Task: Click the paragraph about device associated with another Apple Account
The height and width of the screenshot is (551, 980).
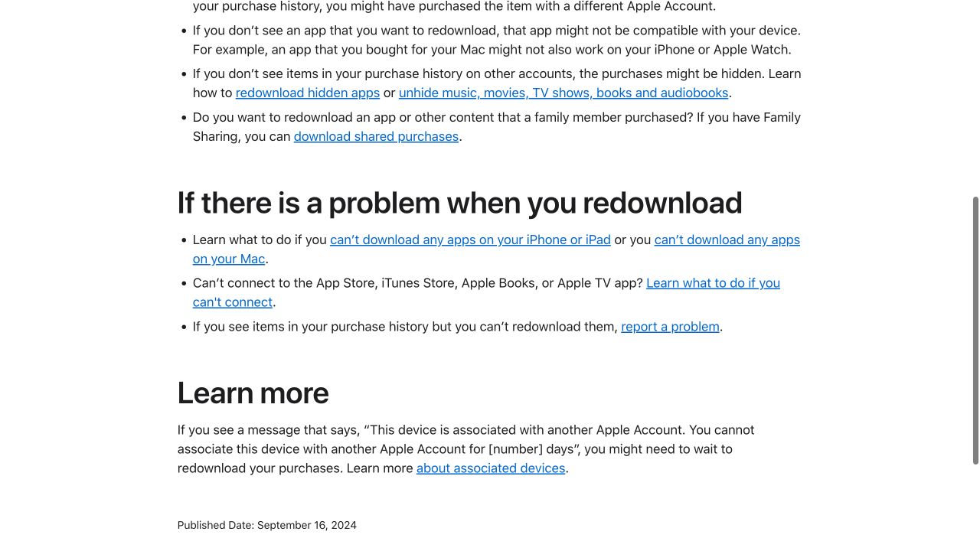Action: click(x=465, y=449)
